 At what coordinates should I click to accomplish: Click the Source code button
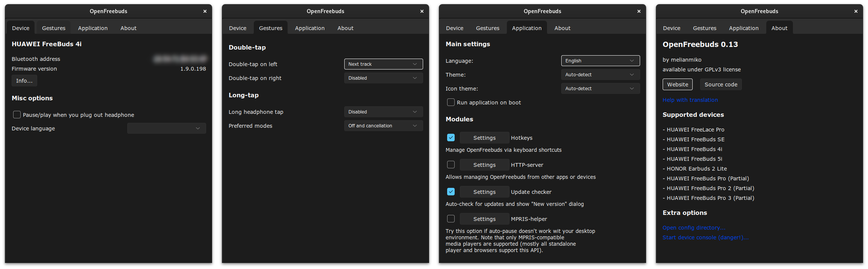tap(721, 84)
